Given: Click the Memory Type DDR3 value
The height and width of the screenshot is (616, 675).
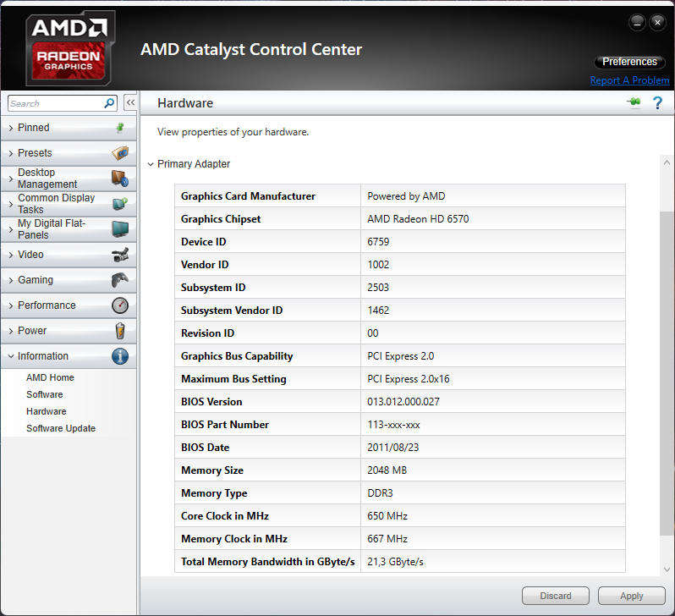Looking at the screenshot, I should [x=380, y=492].
